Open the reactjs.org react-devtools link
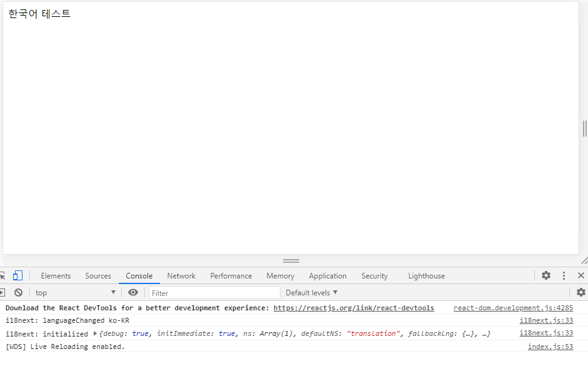Viewport: 588px width, 369px height. coord(354,308)
